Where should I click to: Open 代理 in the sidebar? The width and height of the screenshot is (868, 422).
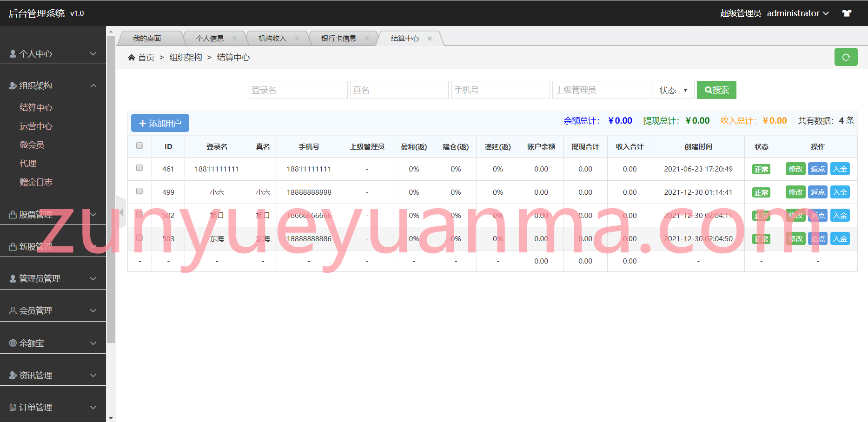(x=28, y=163)
